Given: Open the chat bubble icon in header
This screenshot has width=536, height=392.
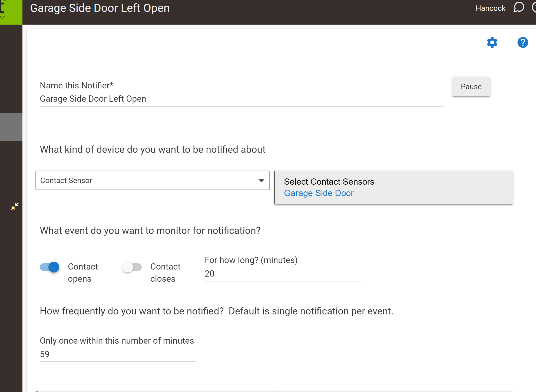Looking at the screenshot, I should click(519, 8).
